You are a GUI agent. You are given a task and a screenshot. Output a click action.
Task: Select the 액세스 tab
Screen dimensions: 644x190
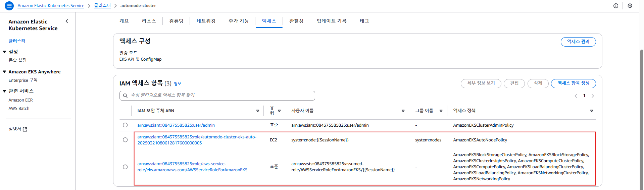coord(269,21)
